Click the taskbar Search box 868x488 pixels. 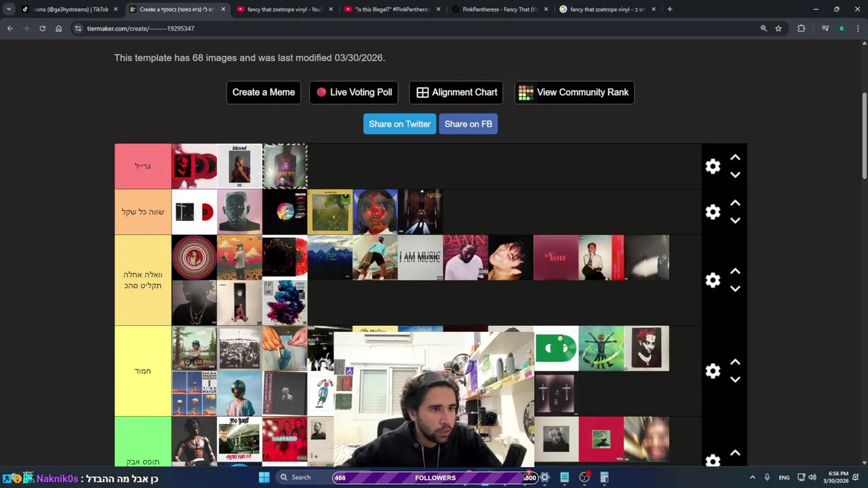tap(301, 478)
